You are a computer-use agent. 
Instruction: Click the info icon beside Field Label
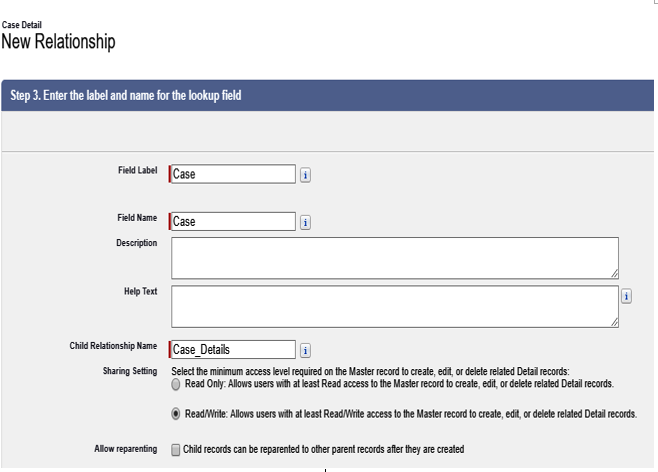pyautogui.click(x=306, y=175)
